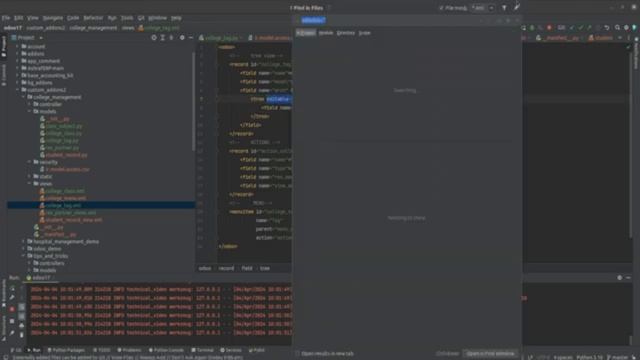Hide the Run tool window

point(628,278)
